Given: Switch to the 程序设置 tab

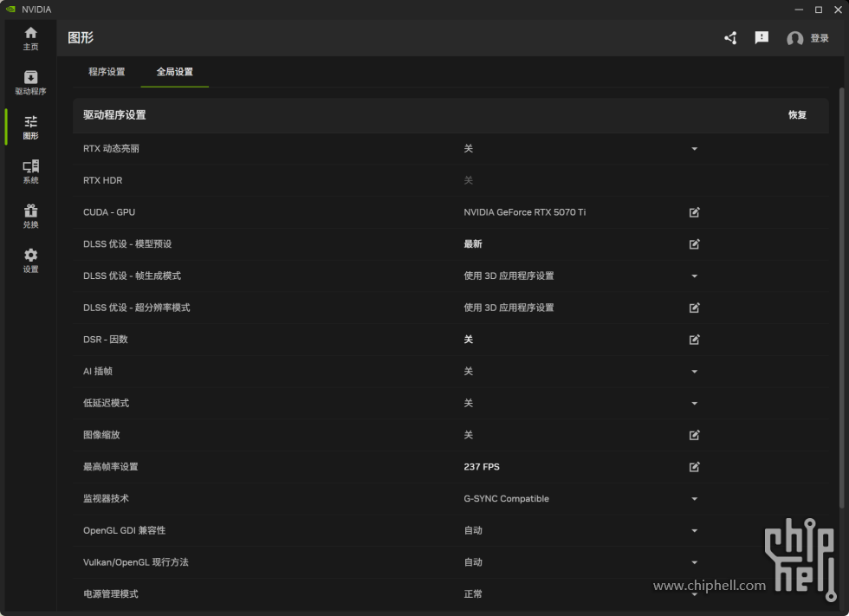Looking at the screenshot, I should 107,72.
